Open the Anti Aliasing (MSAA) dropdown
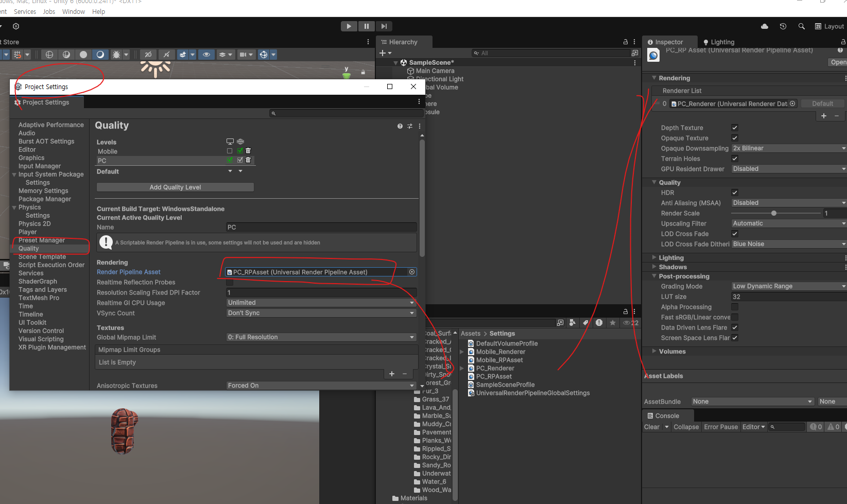Viewport: 847px width, 504px height. pyautogui.click(x=789, y=203)
